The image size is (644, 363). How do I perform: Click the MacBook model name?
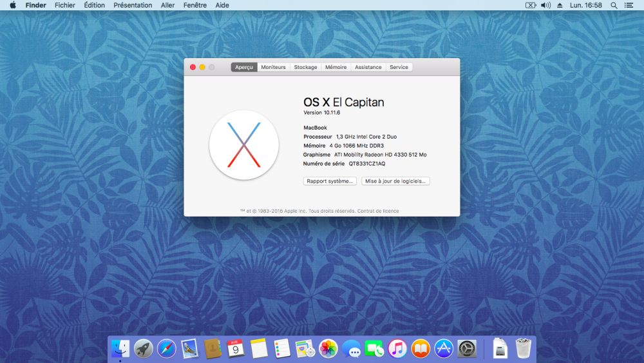click(x=315, y=128)
